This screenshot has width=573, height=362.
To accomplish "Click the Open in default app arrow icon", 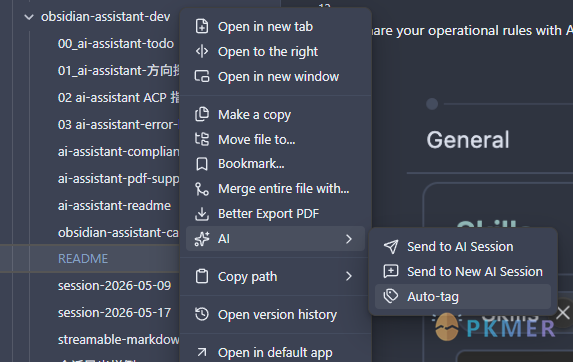I will 202,353.
